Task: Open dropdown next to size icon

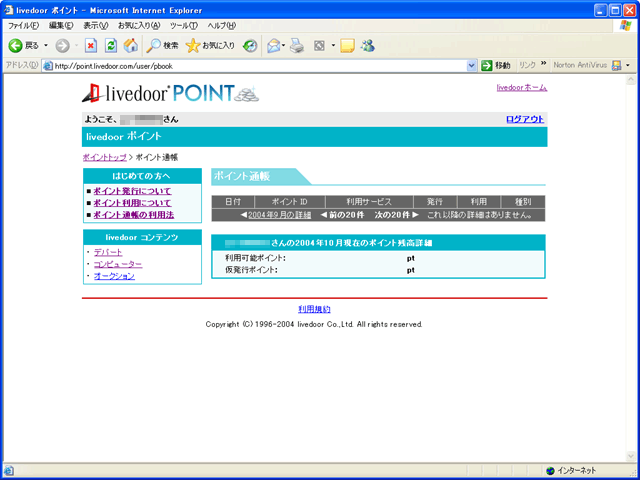Action: [x=333, y=46]
